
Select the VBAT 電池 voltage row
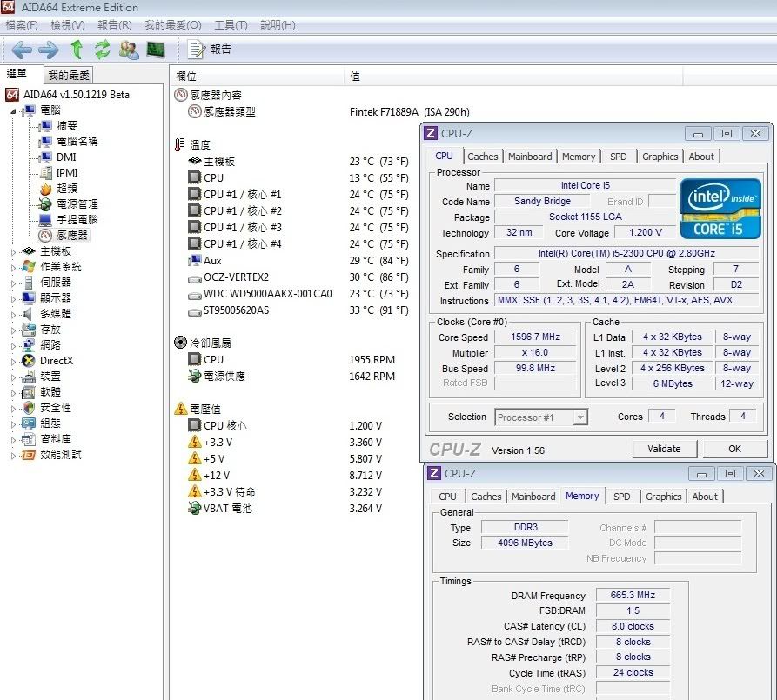285,509
